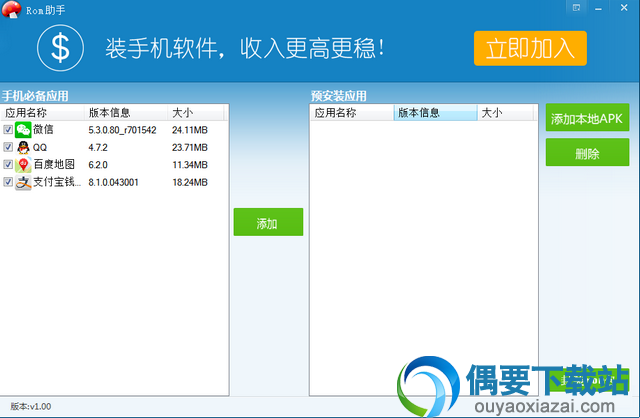Screen dimensions: 640x418
Task: Click the QQ penguin icon
Action: point(23,147)
